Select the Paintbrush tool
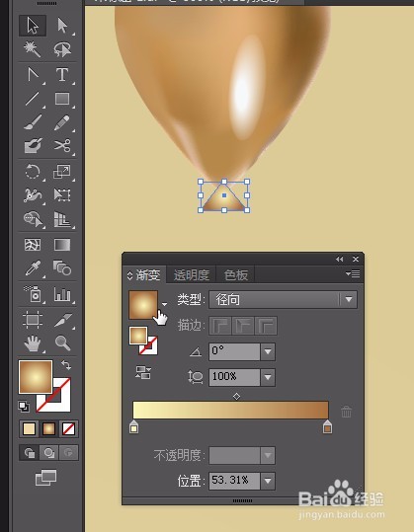 [x=33, y=122]
